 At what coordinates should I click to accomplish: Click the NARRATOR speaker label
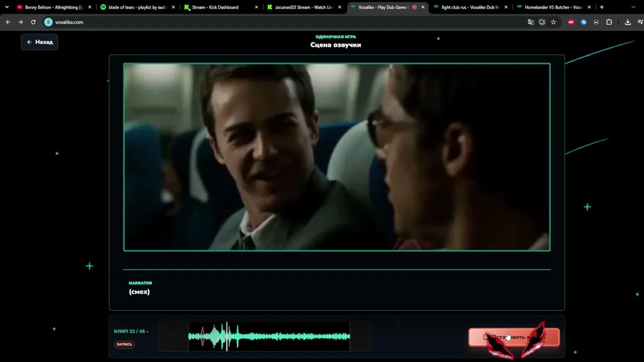(x=140, y=283)
